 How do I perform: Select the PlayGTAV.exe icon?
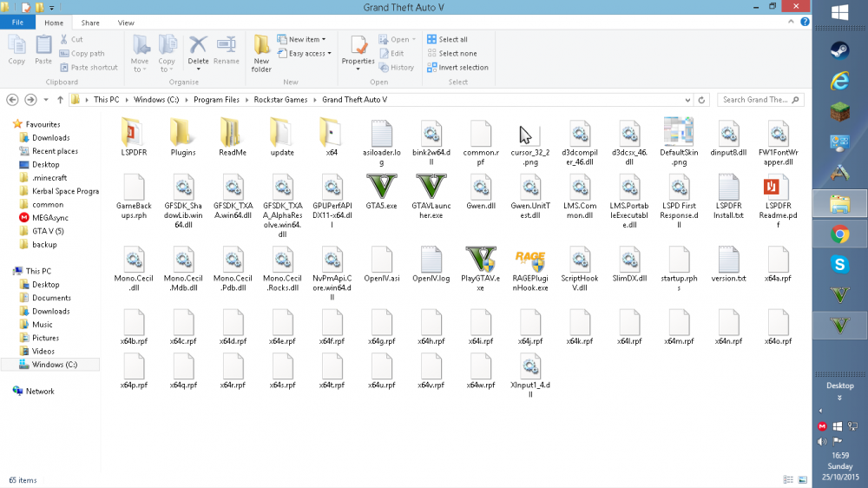point(481,260)
